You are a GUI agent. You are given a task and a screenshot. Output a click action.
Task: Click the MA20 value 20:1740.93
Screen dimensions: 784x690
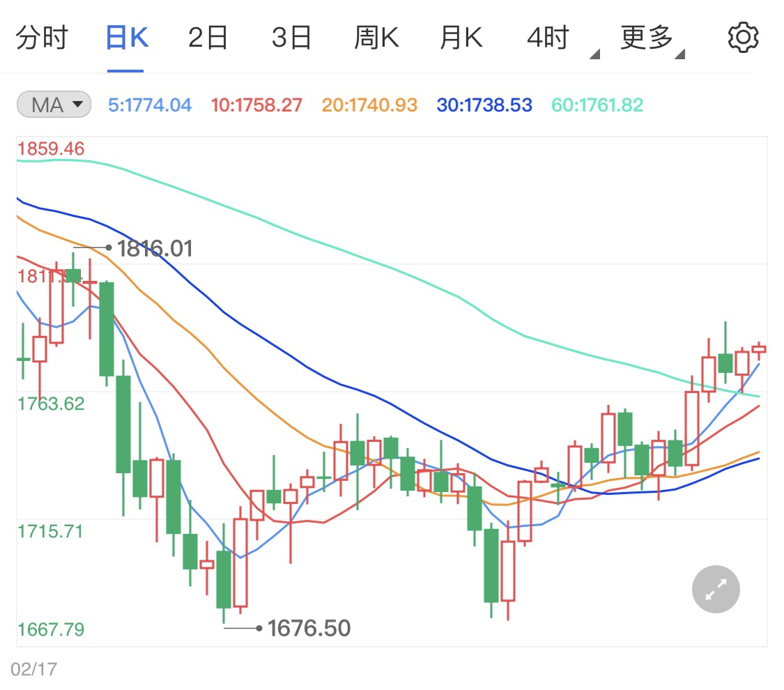(369, 105)
